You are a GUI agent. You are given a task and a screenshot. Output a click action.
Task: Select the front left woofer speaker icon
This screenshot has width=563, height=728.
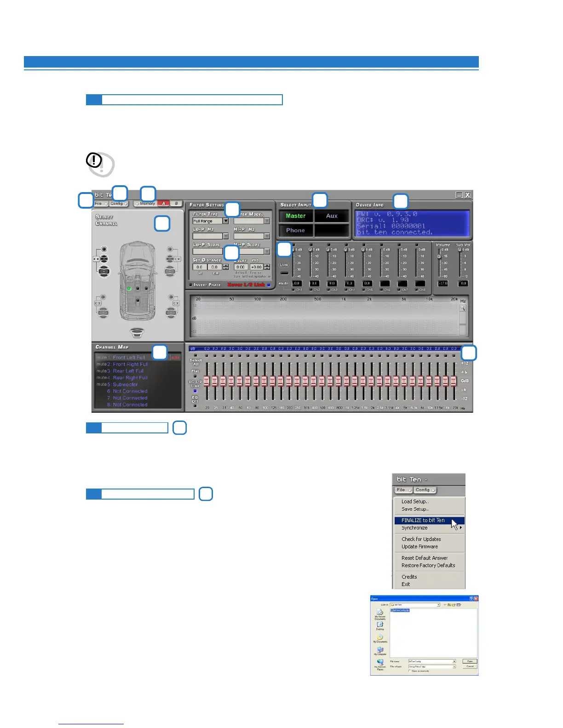104,271
